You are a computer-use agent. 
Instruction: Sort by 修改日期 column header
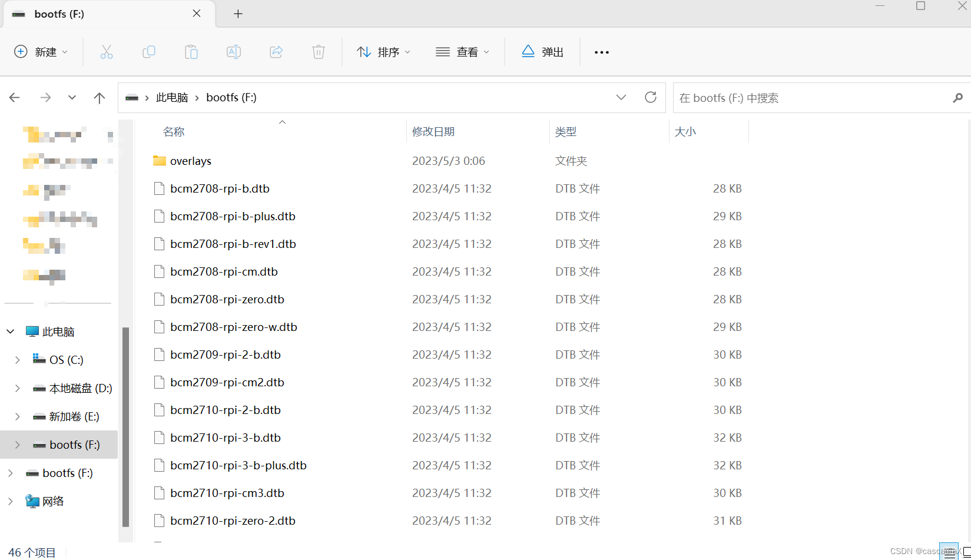[x=433, y=132]
